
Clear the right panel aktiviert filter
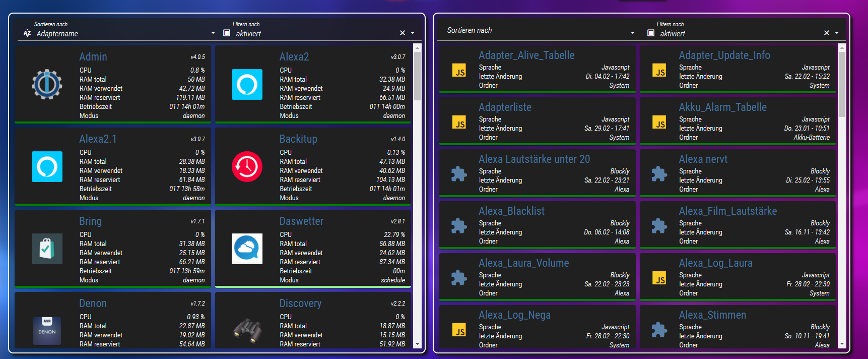(826, 33)
